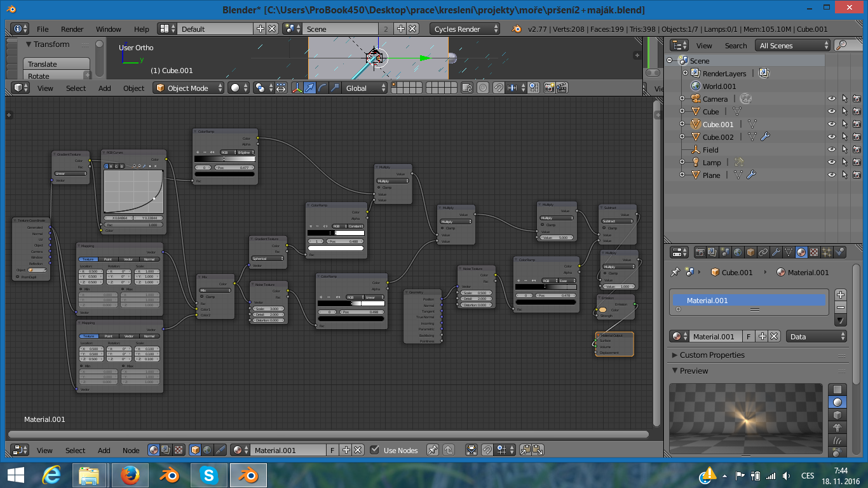Open the Render Layers properties tab
Image resolution: width=868 pixels, height=488 pixels.
(x=713, y=252)
